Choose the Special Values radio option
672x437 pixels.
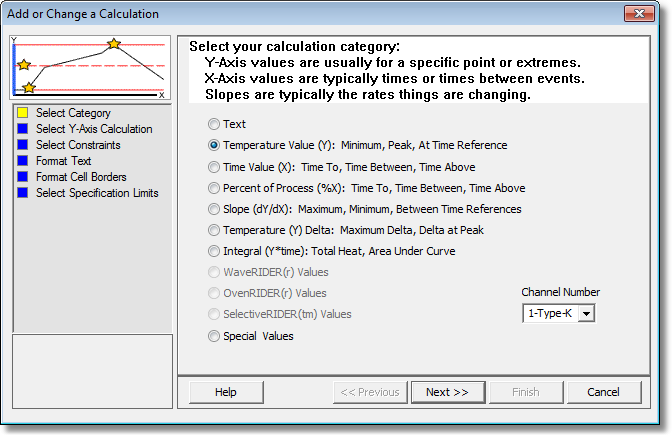(214, 336)
